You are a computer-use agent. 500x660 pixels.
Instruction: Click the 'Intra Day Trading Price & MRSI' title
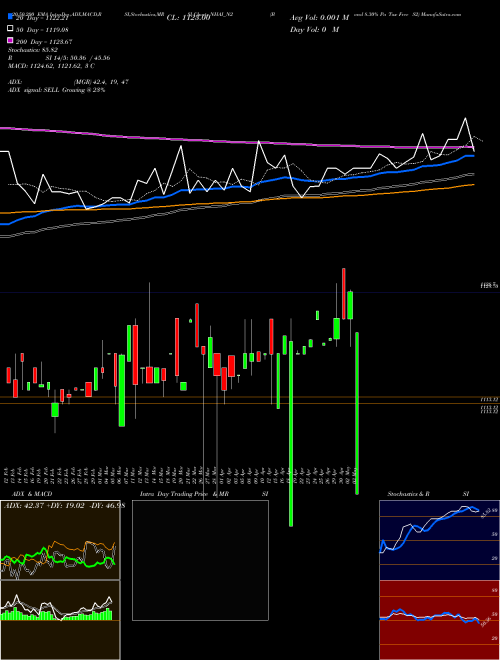point(204,493)
